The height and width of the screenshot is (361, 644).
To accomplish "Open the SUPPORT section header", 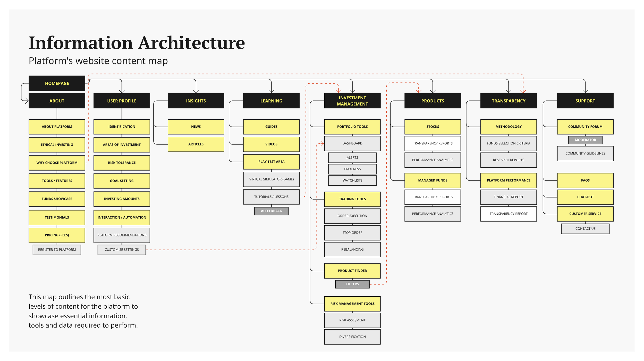I will point(585,101).
